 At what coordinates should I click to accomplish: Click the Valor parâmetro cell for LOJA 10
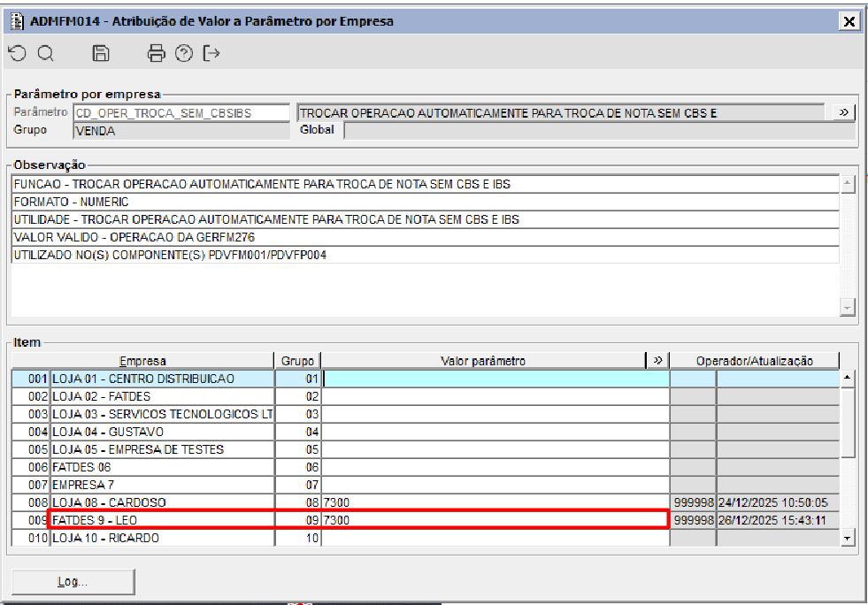495,538
